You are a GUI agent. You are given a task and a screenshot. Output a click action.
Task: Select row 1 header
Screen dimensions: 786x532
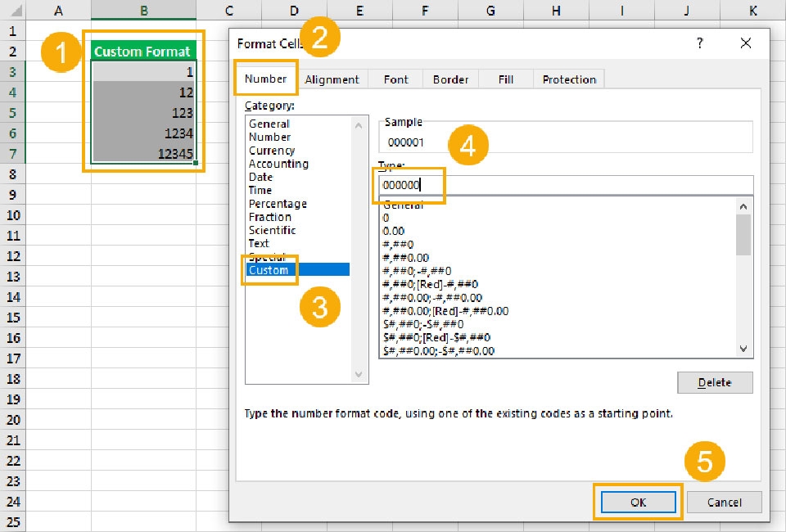coord(12,31)
